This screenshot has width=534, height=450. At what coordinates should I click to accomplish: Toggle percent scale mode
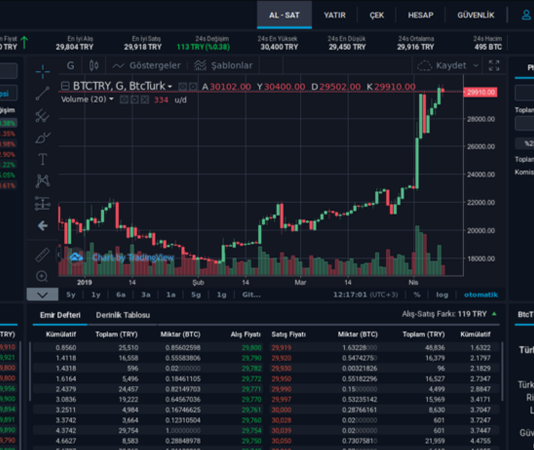(x=417, y=295)
